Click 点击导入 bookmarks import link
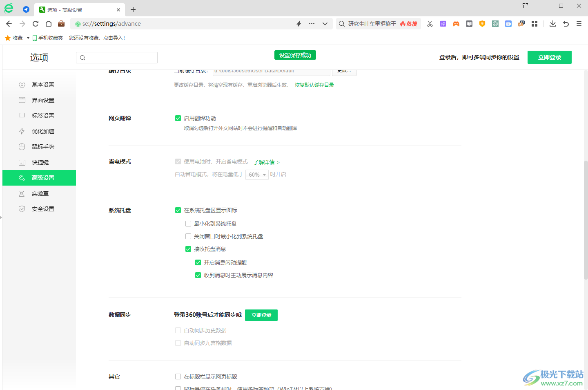 pos(114,38)
